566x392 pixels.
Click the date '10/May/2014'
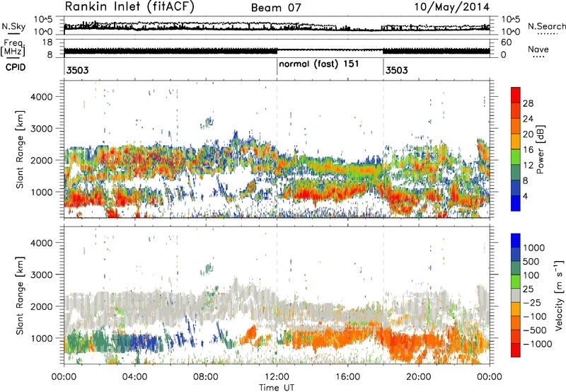(x=451, y=7)
